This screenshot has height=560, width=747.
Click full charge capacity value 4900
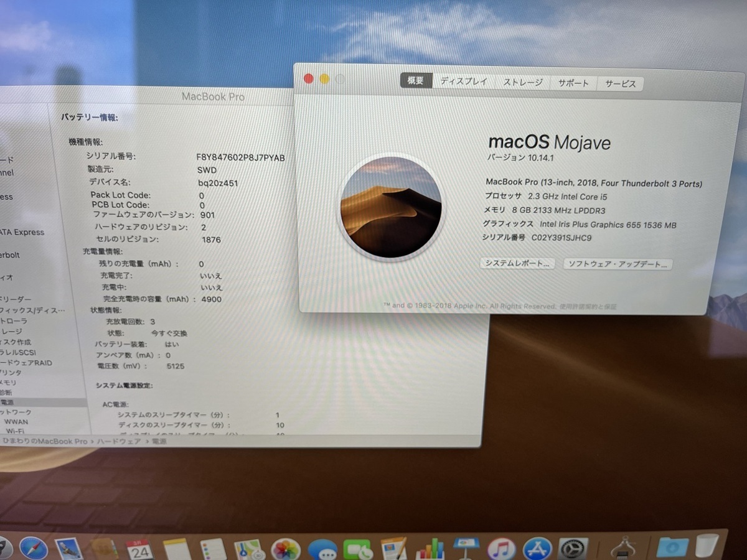[x=211, y=299]
